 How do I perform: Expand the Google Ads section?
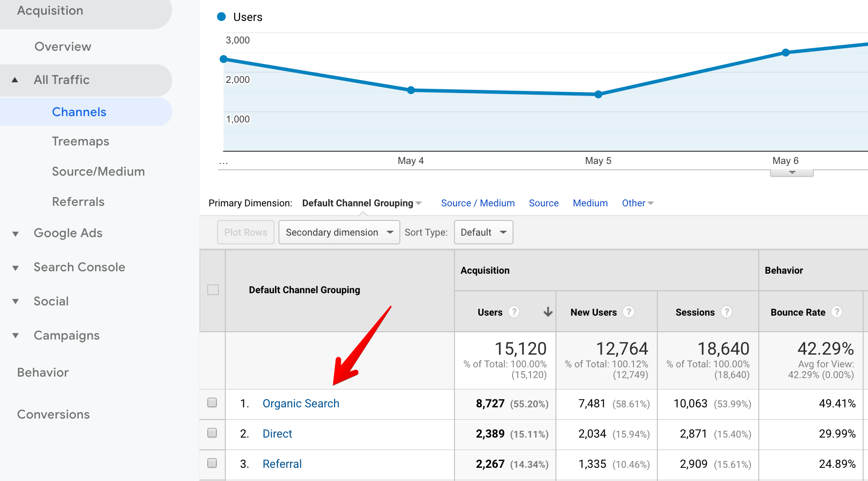tap(16, 234)
